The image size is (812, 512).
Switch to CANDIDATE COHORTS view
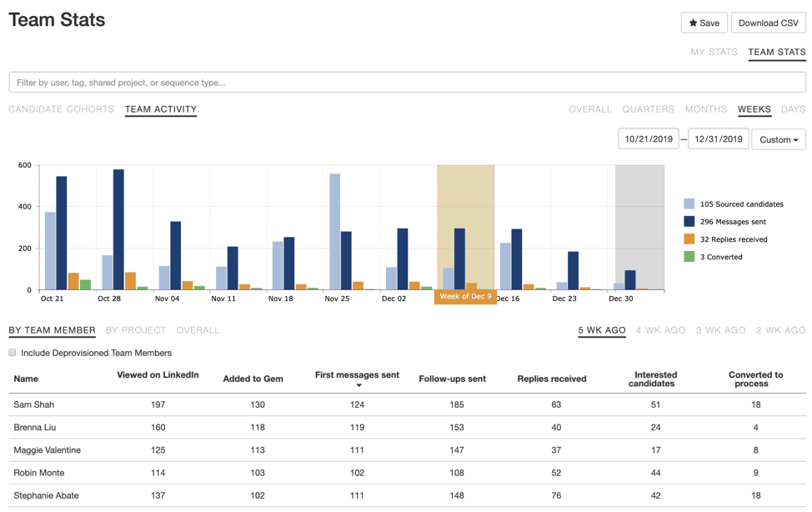click(x=61, y=109)
